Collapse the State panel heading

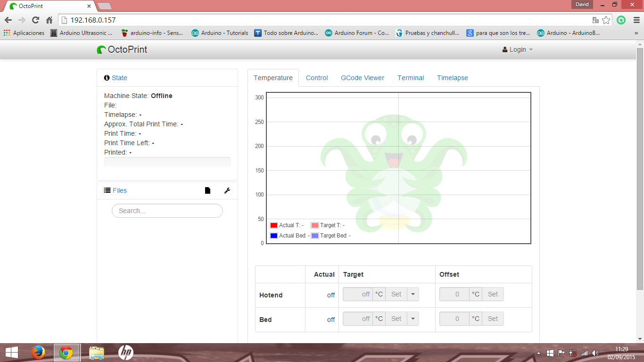coord(119,78)
